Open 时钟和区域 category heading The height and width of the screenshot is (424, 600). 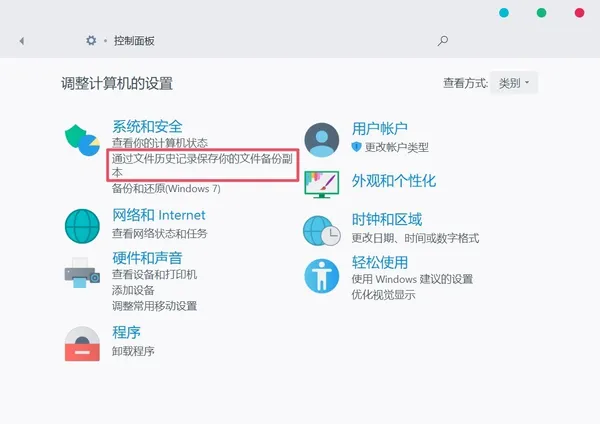point(387,220)
